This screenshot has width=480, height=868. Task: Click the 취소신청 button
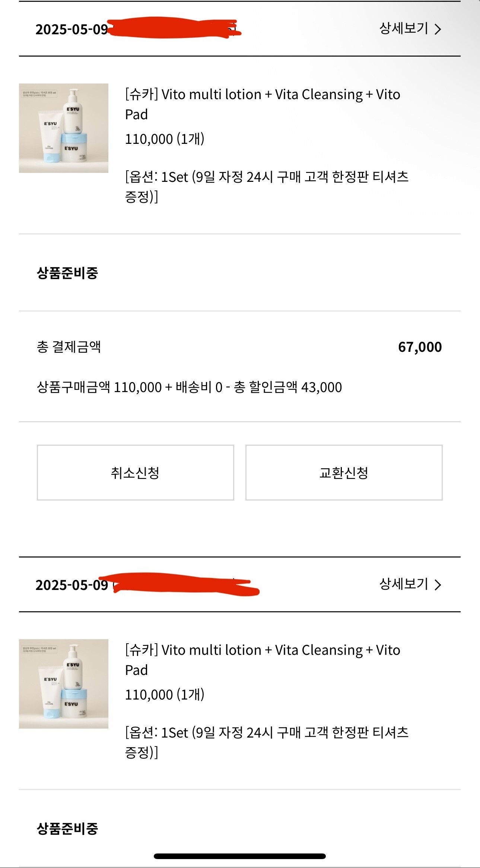(135, 473)
